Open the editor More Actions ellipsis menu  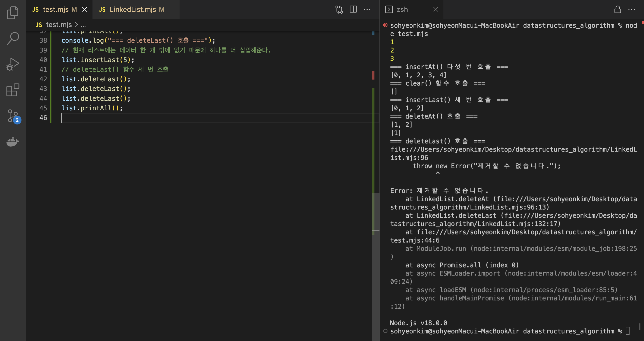coord(367,9)
